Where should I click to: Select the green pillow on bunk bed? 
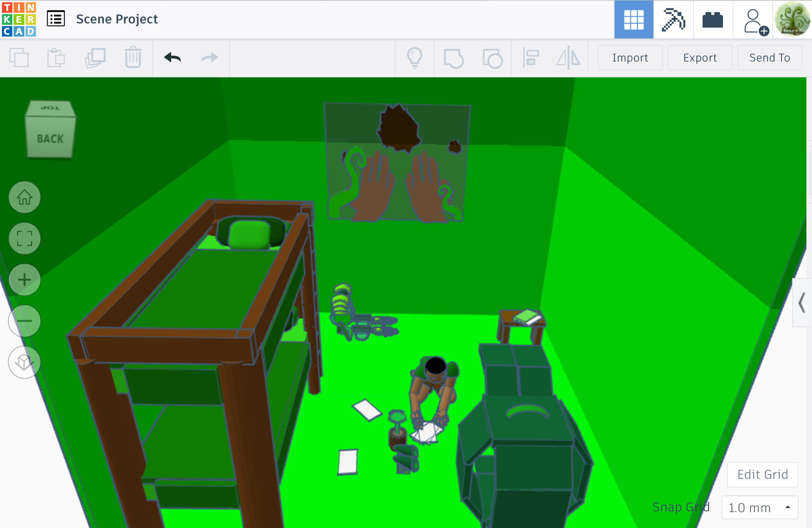pos(250,235)
